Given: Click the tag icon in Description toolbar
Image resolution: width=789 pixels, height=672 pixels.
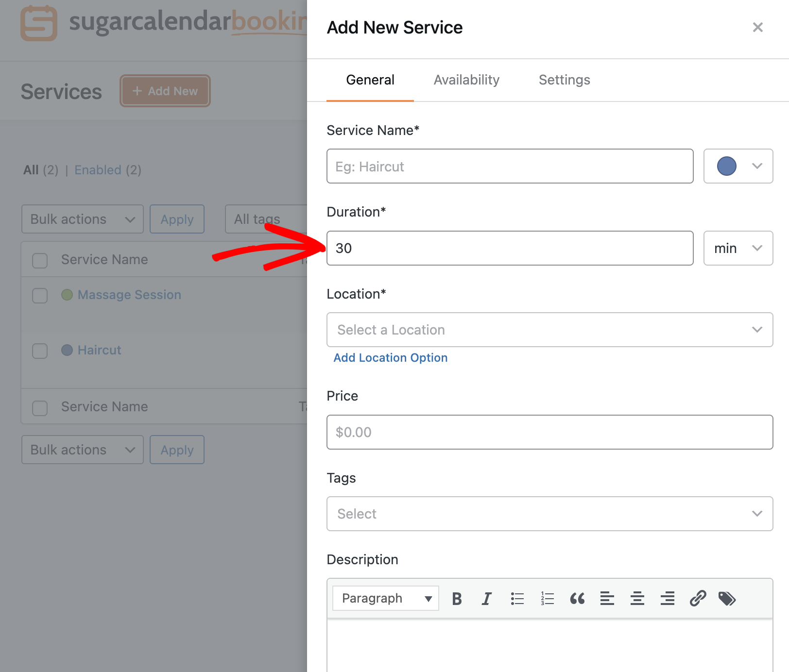Looking at the screenshot, I should pyautogui.click(x=727, y=598).
